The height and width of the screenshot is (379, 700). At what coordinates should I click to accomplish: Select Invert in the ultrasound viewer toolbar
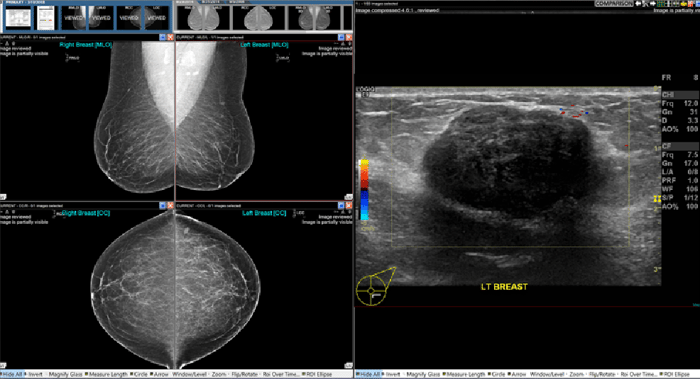pos(392,374)
